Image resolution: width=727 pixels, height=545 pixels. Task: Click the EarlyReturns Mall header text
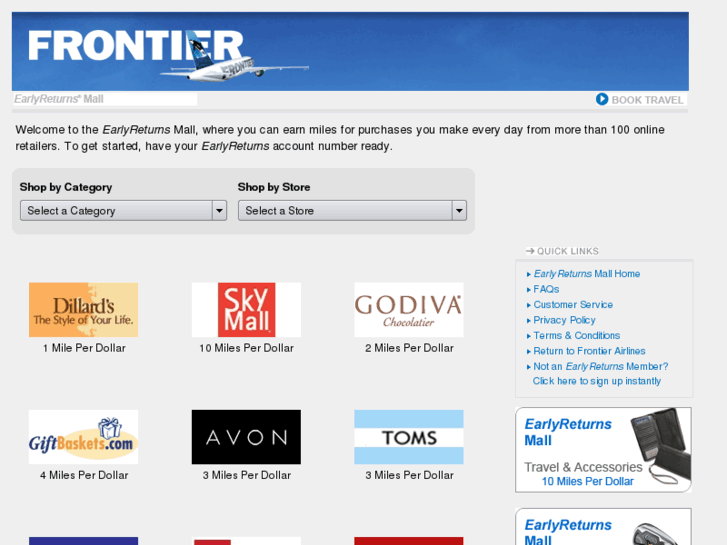click(59, 99)
